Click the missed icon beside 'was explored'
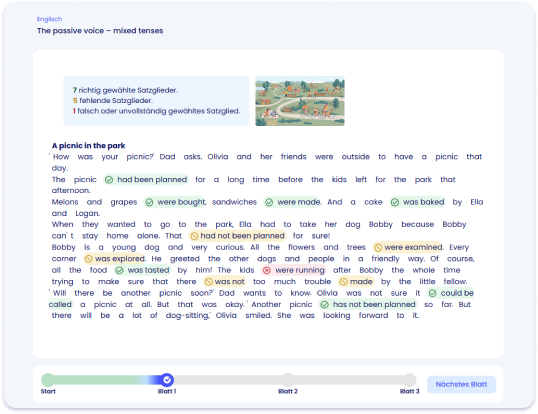 coord(89,259)
